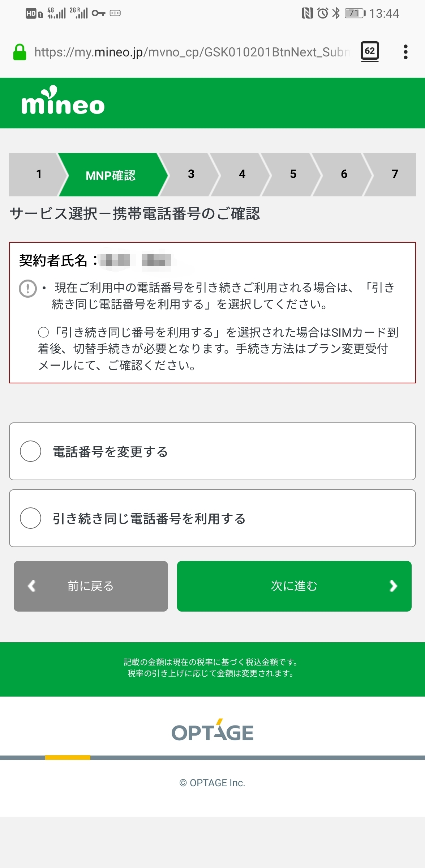Tap the battery indicator in status bar
This screenshot has height=868, width=425.
355,13
